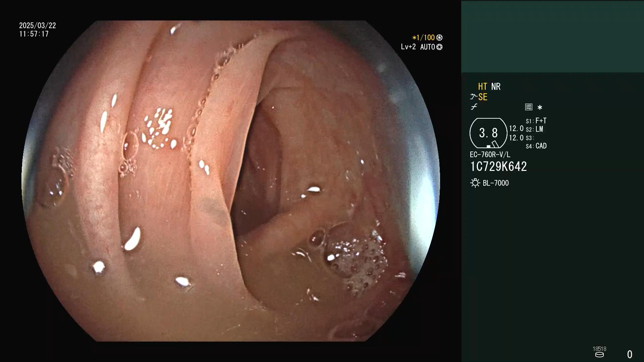Click the S1: F+T switch assignment
The height and width of the screenshot is (362, 644).
pos(536,121)
